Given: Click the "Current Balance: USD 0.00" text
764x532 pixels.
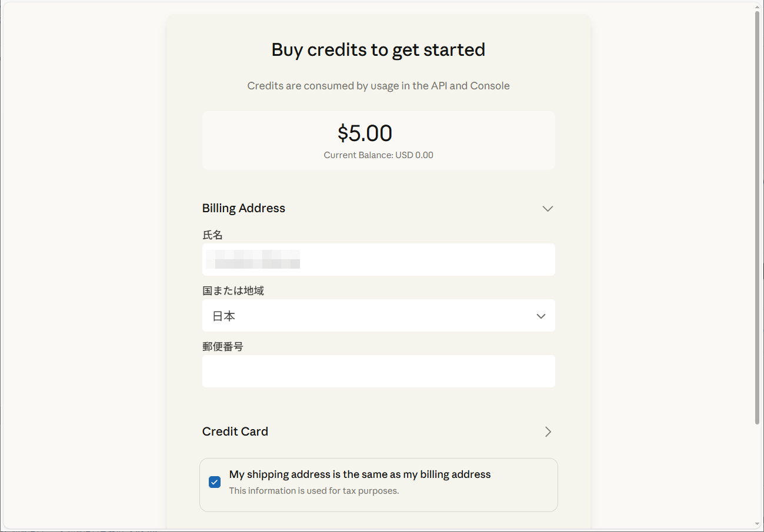Looking at the screenshot, I should 378,155.
